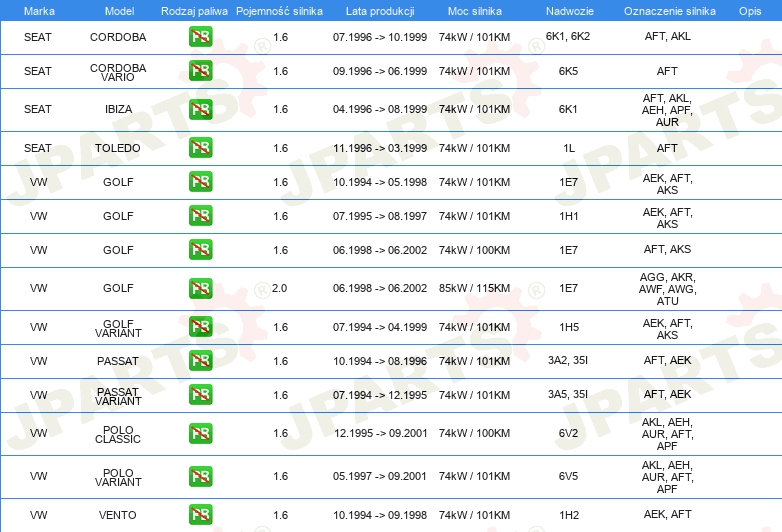782x532 pixels.
Task: Click production dates 10.1994 -> 05.1998
Action: tap(380, 182)
